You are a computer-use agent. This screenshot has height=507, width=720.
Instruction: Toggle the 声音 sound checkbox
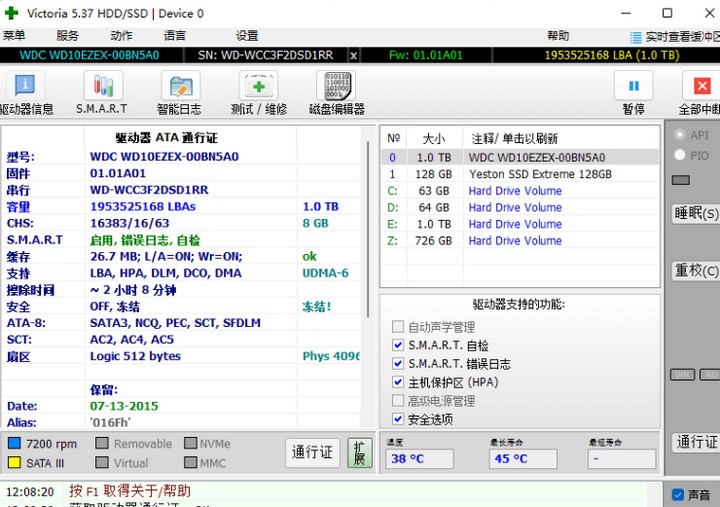pyautogui.click(x=678, y=494)
